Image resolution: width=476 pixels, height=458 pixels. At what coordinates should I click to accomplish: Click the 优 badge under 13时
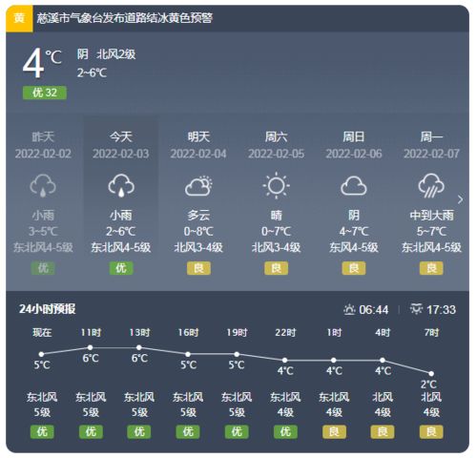pos(139,432)
